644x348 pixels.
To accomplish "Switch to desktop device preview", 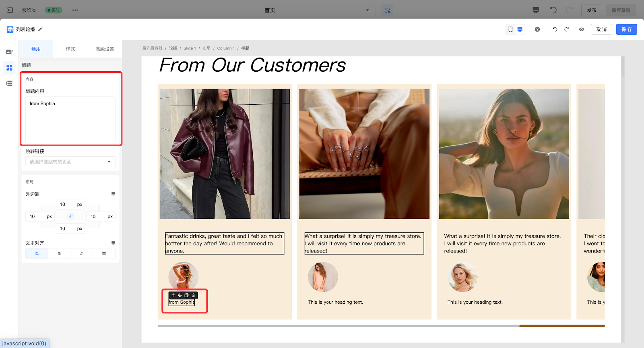I will pyautogui.click(x=520, y=29).
